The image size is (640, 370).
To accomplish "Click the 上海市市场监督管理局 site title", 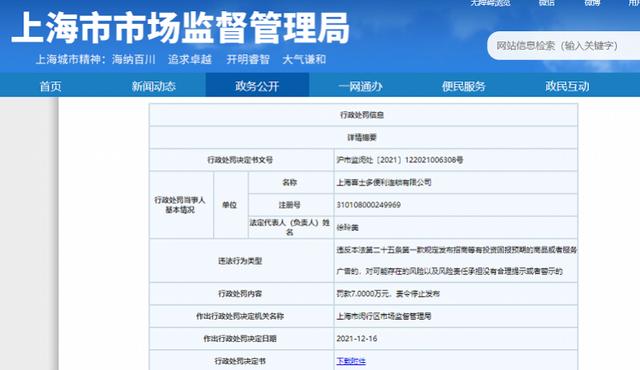I will pos(181,27).
